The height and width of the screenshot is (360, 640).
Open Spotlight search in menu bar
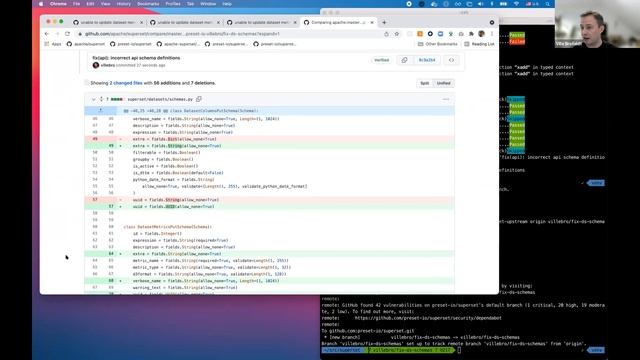click(x=547, y=4)
